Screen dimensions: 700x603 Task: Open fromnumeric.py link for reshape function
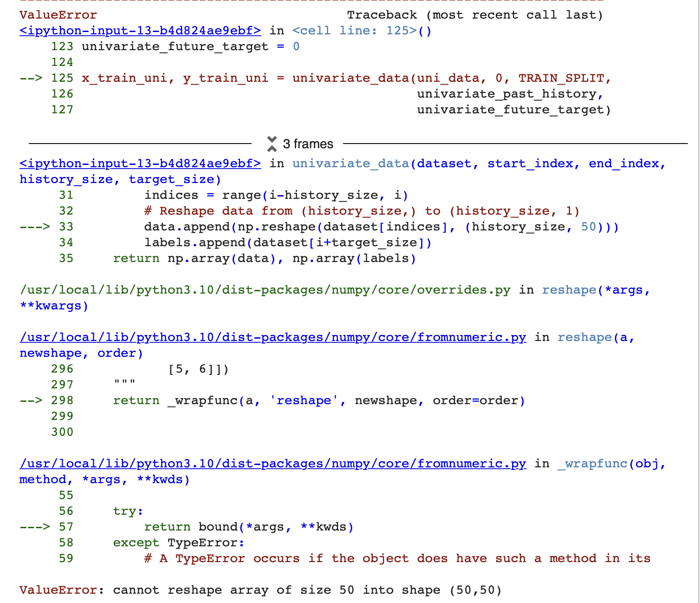(273, 337)
